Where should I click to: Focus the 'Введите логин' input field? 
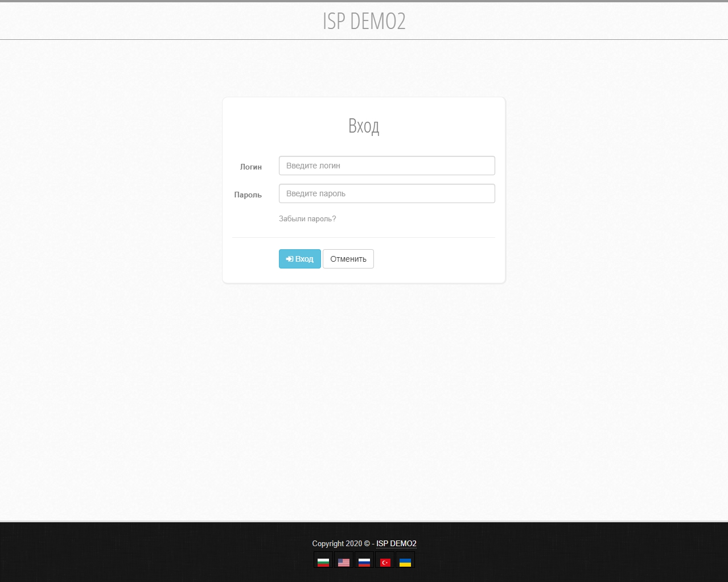tap(386, 166)
